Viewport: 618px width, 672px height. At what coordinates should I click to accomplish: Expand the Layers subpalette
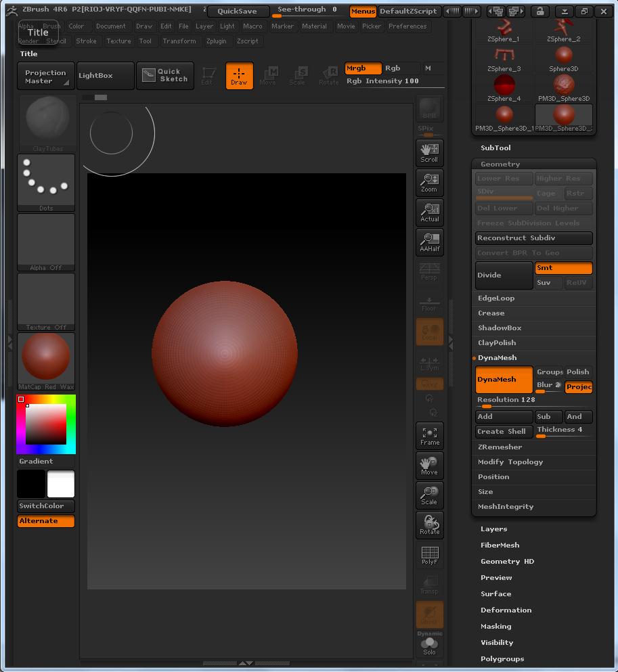point(493,529)
